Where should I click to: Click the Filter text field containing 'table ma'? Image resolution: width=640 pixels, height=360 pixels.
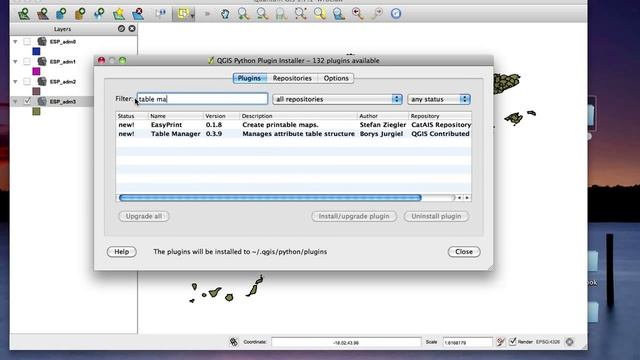coord(202,99)
